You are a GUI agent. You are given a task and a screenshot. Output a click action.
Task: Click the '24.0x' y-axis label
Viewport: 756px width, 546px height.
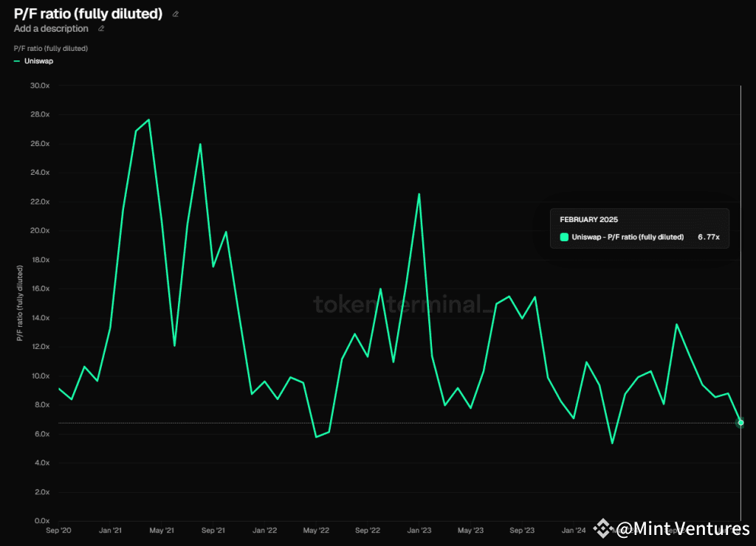40,173
